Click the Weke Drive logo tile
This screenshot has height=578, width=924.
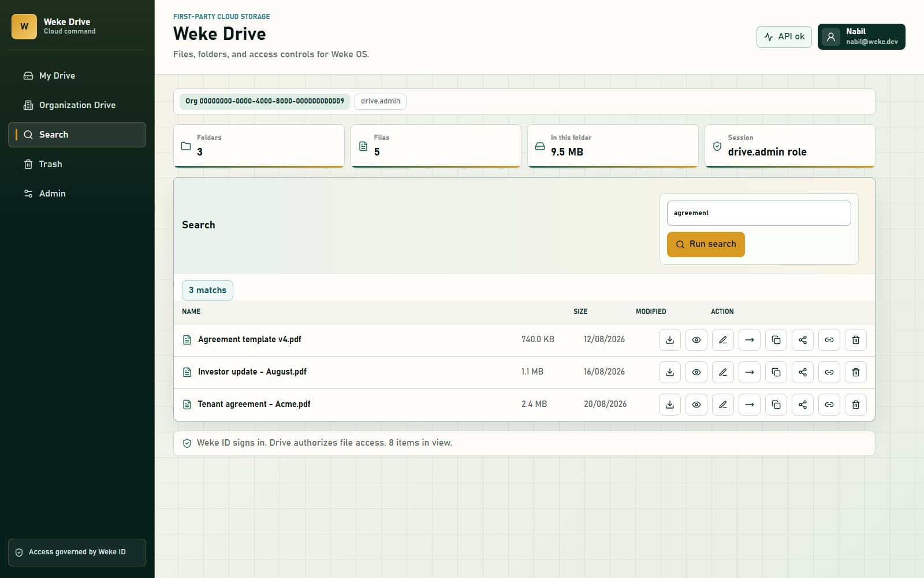click(x=24, y=27)
